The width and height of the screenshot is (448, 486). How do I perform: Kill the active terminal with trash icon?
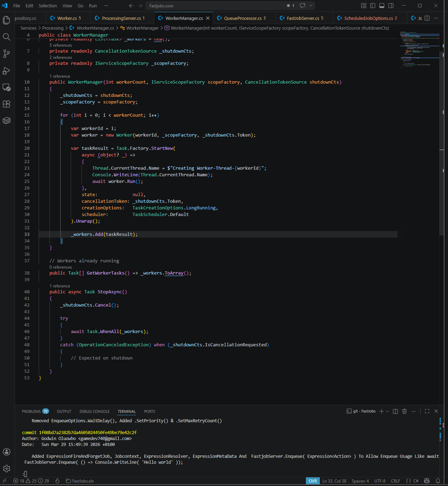[x=404, y=411]
